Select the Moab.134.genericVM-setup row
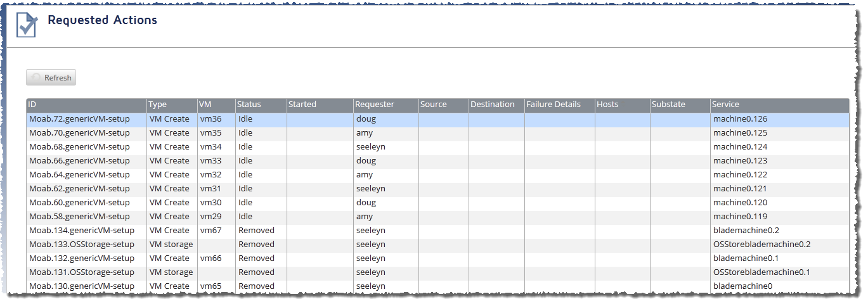The width and height of the screenshot is (868, 306). [437, 231]
